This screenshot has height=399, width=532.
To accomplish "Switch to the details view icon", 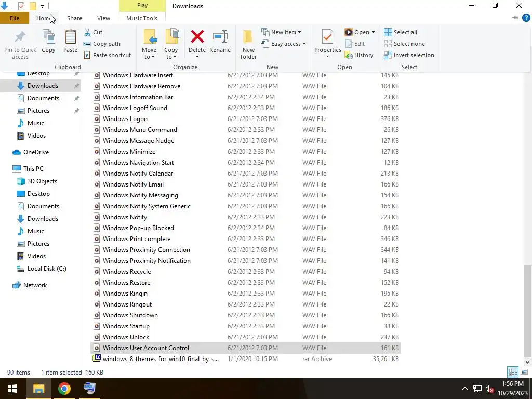I will [x=513, y=372].
